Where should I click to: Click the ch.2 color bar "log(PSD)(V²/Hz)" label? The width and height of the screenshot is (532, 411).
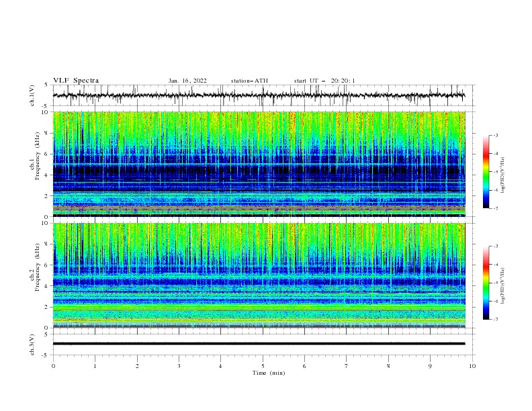click(x=502, y=286)
